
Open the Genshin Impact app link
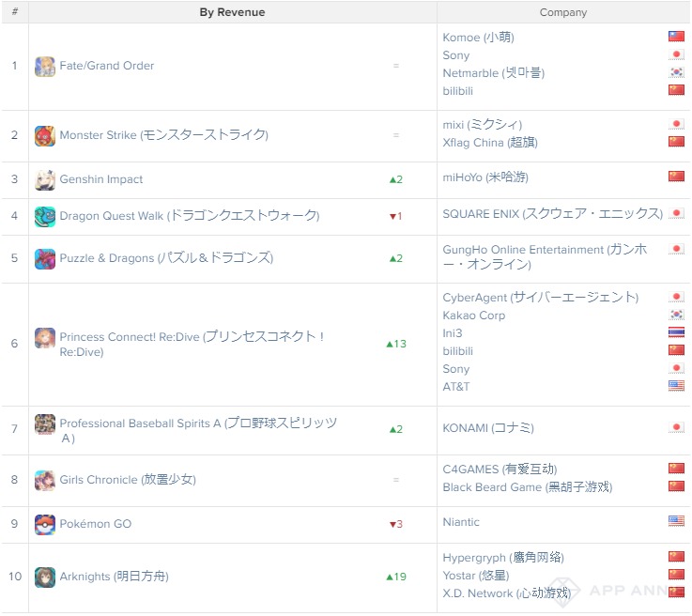coord(101,179)
